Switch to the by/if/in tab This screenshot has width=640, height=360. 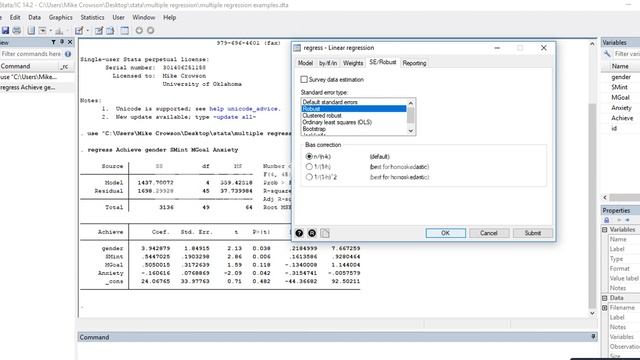(328, 63)
